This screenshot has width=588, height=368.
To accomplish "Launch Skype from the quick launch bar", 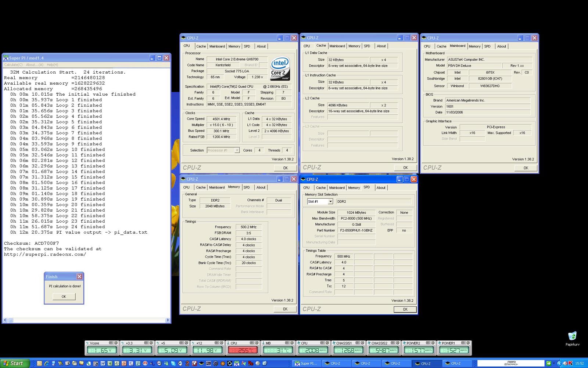I will [x=173, y=363].
